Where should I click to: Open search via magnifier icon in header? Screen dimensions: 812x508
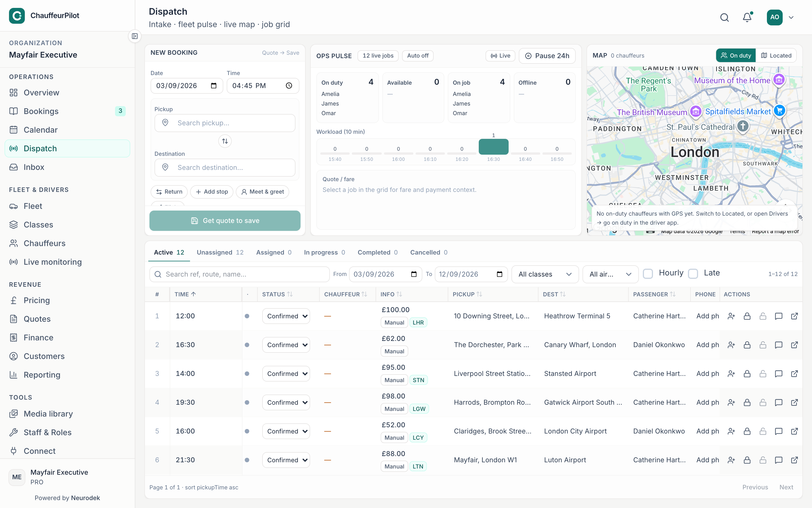(x=724, y=17)
